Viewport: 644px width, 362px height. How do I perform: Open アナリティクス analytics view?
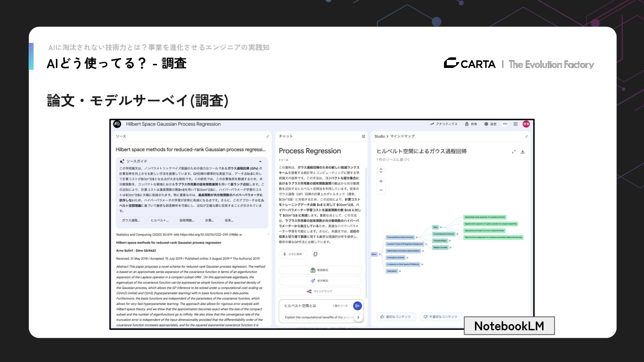[x=444, y=124]
